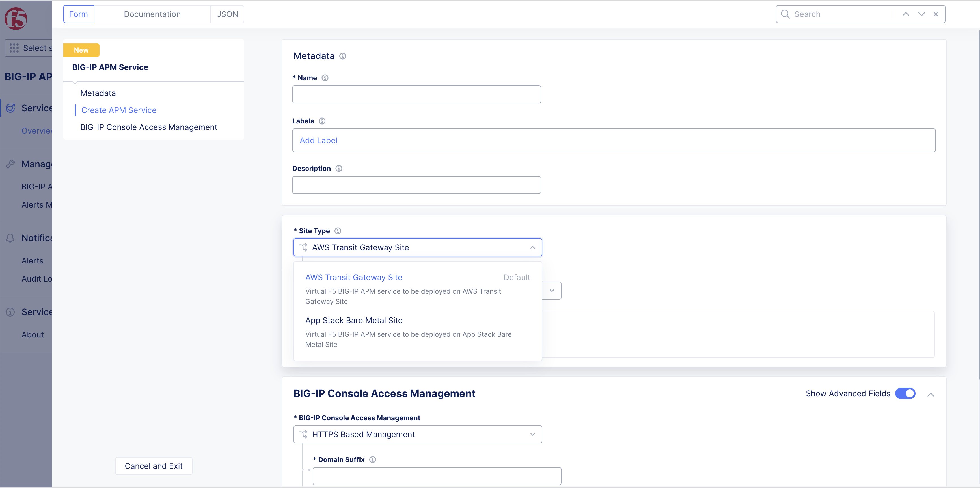Click the info icon beside Name label

coord(325,78)
